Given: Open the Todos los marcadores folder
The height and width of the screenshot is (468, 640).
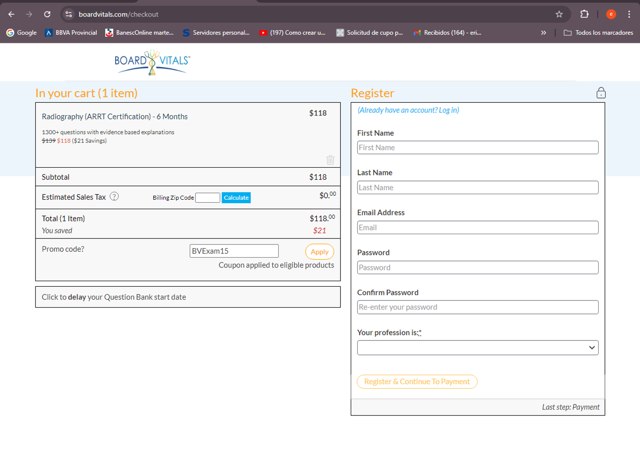Looking at the screenshot, I should point(598,33).
